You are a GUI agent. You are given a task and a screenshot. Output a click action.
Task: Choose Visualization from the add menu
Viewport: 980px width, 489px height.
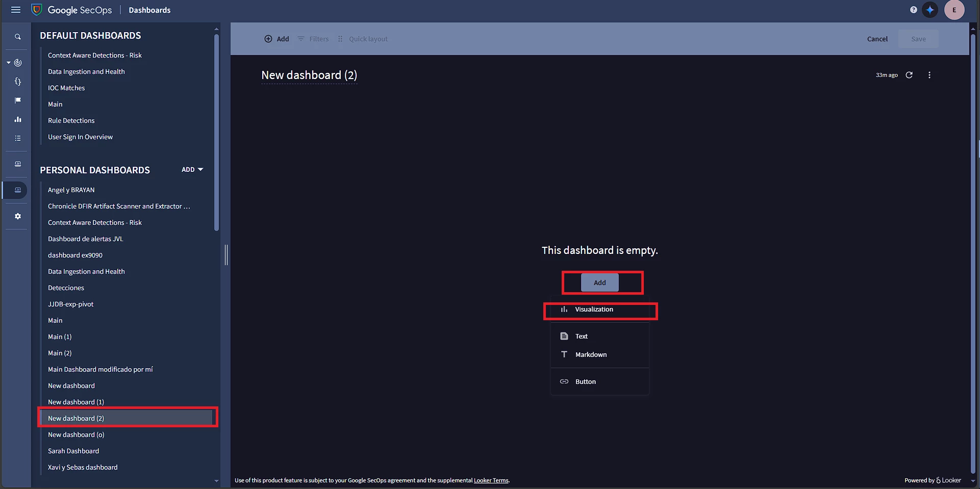point(600,310)
